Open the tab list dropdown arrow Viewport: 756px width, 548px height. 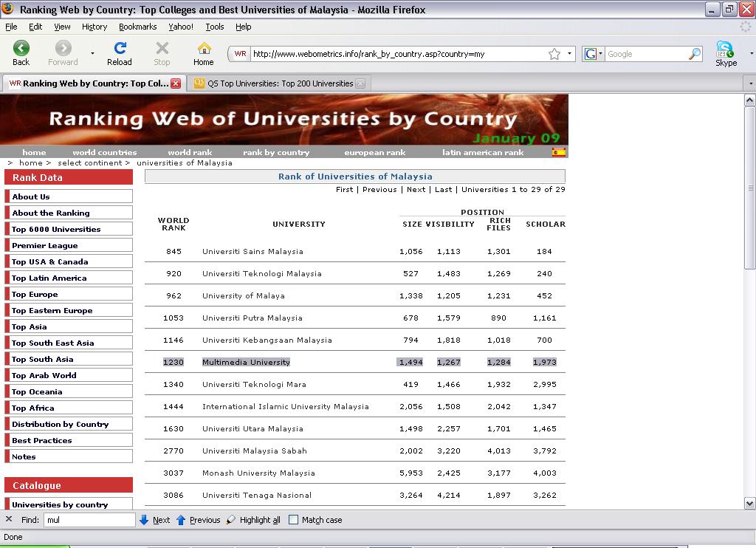750,83
